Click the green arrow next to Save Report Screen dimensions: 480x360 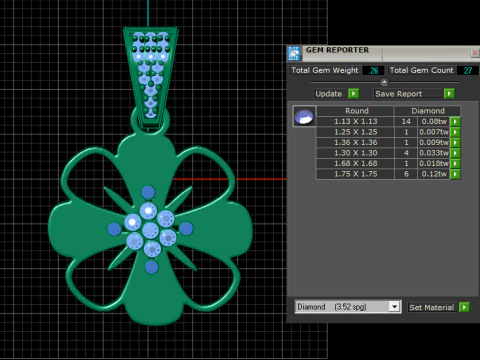pyautogui.click(x=449, y=94)
